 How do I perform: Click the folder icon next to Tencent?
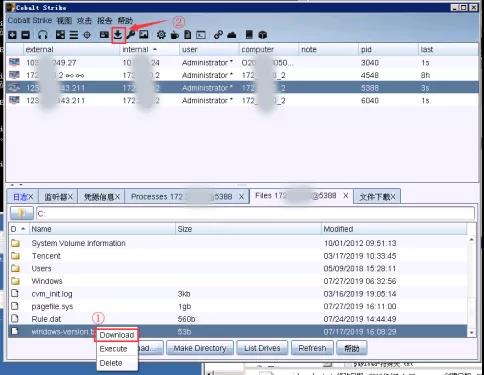(x=15, y=256)
